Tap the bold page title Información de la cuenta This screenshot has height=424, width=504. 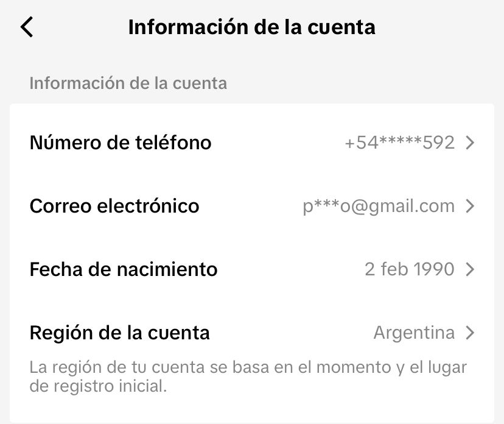[251, 27]
